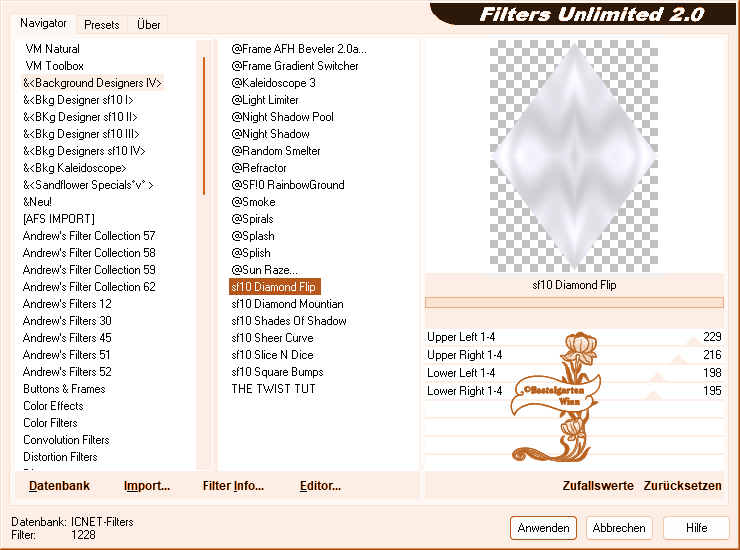
Task: Select the &Neu! category
Action: [x=37, y=202]
